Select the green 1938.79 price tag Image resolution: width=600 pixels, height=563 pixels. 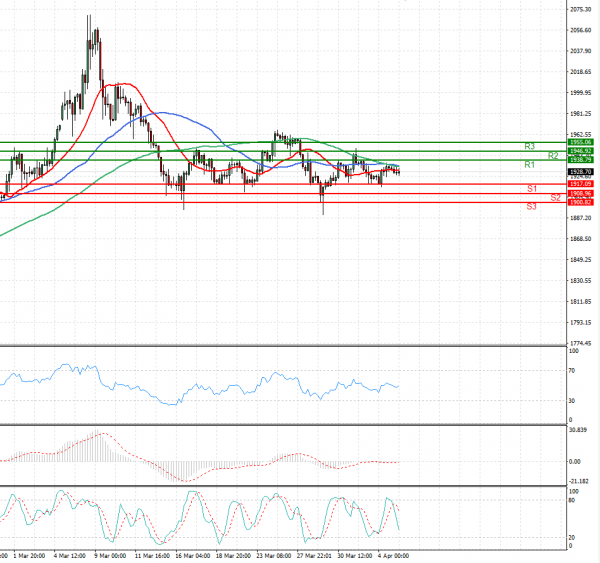pyautogui.click(x=580, y=160)
